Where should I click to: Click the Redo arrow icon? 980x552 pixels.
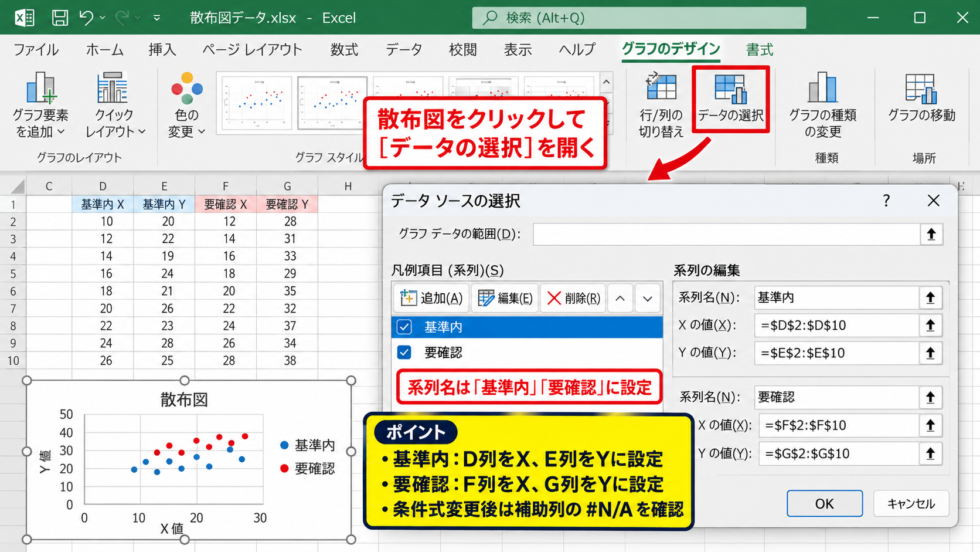tap(122, 18)
